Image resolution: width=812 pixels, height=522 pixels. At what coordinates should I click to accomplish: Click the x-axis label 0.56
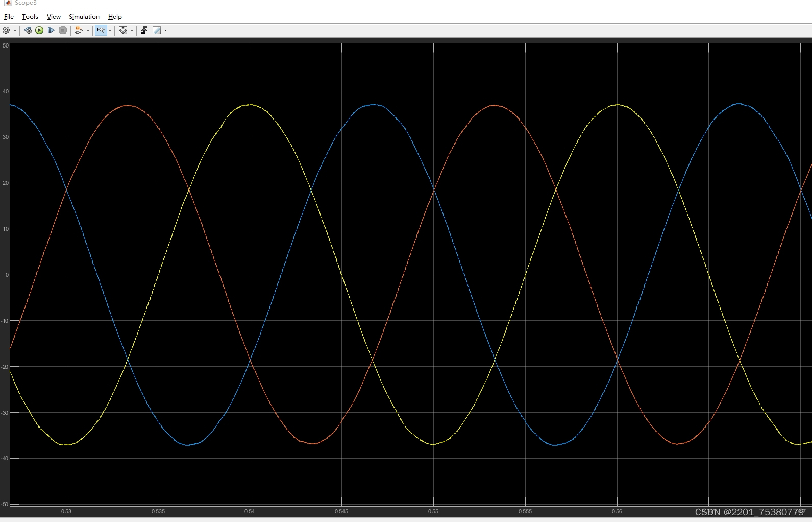(617, 511)
